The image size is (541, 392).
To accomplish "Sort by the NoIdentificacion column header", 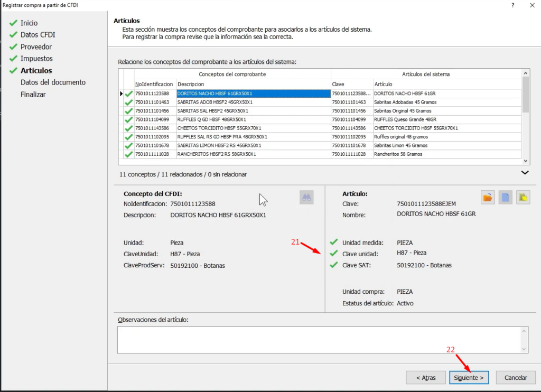I will (x=154, y=84).
